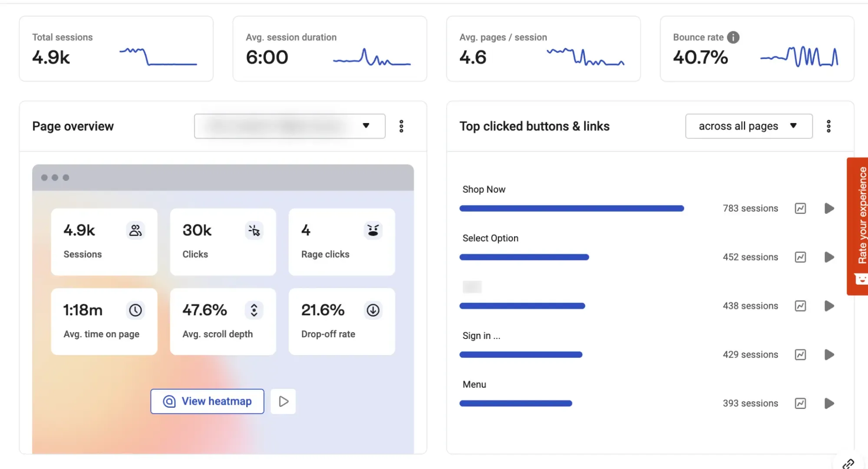The image size is (868, 469).
Task: Open Page overview page selector dropdown
Action: 289,126
